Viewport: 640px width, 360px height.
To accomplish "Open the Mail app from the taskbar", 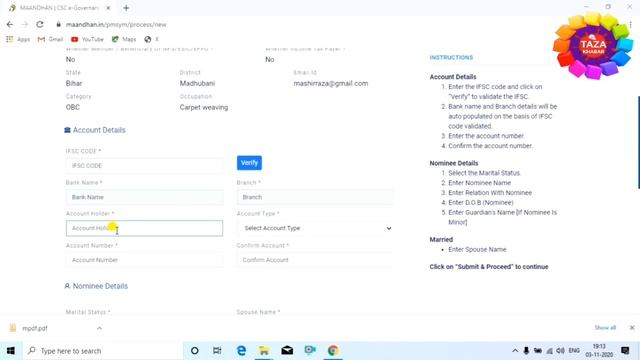I will [x=287, y=351].
